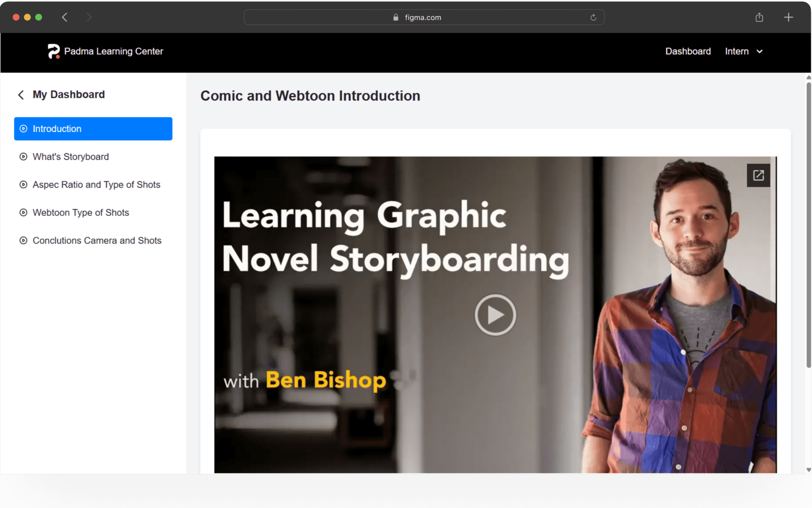812x508 pixels.
Task: Go back with browser back arrow
Action: pos(65,17)
